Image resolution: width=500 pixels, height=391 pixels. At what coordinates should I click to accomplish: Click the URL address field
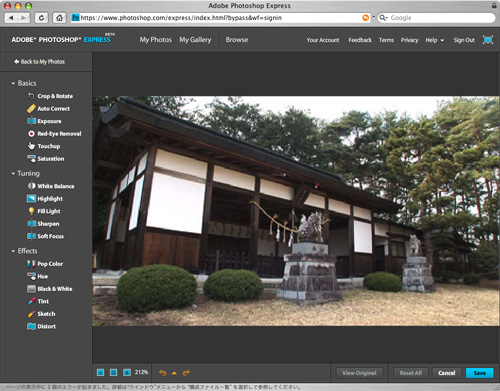pos(220,18)
